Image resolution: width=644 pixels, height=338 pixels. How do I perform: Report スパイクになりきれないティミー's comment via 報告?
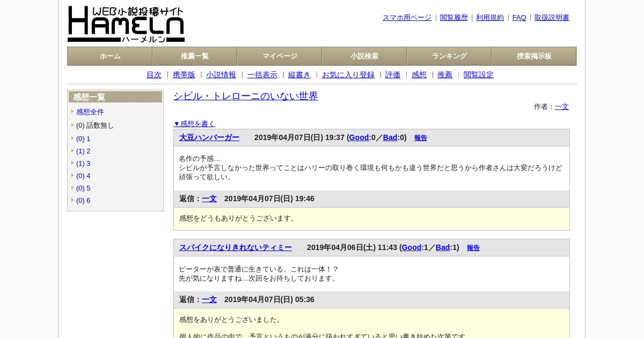[473, 248]
